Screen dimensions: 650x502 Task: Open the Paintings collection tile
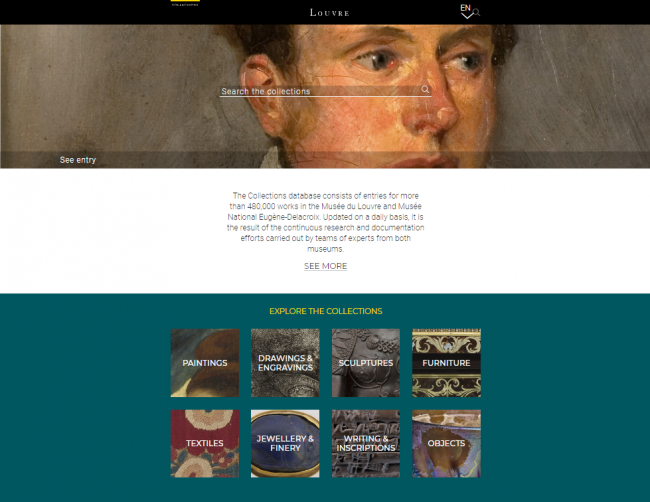pyautogui.click(x=205, y=363)
